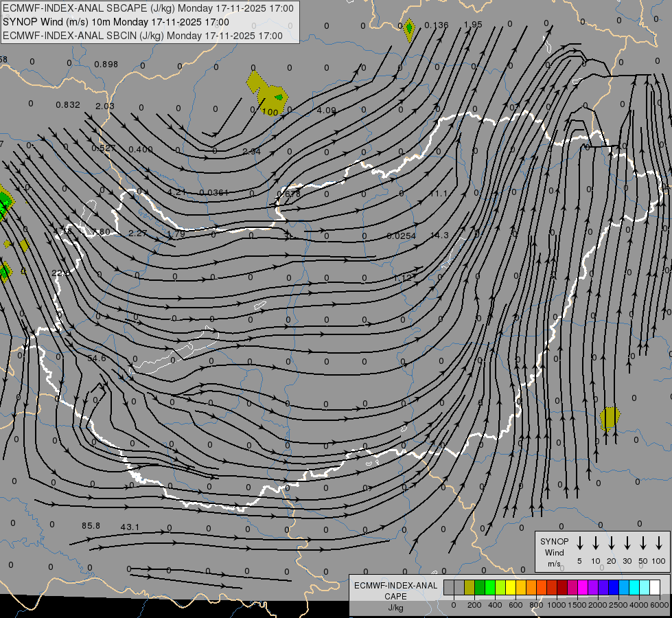Click the J/kg unit label in legend
The image size is (672, 618).
pos(395,608)
